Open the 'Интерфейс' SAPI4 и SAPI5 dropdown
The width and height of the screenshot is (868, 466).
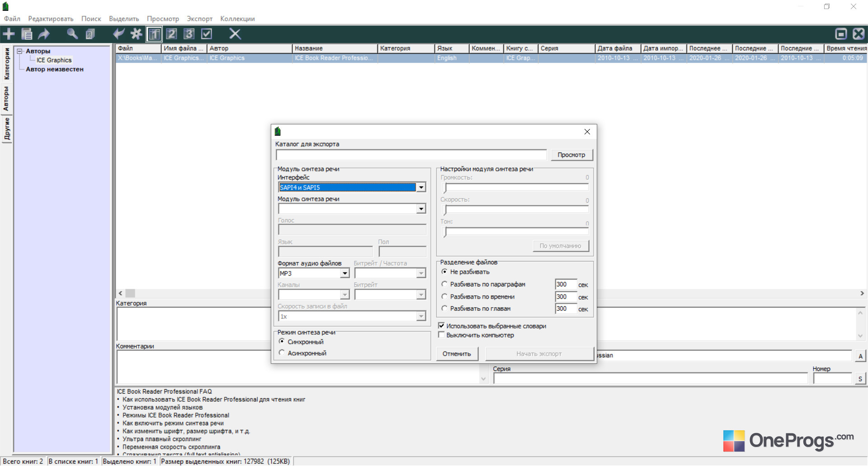(x=421, y=187)
